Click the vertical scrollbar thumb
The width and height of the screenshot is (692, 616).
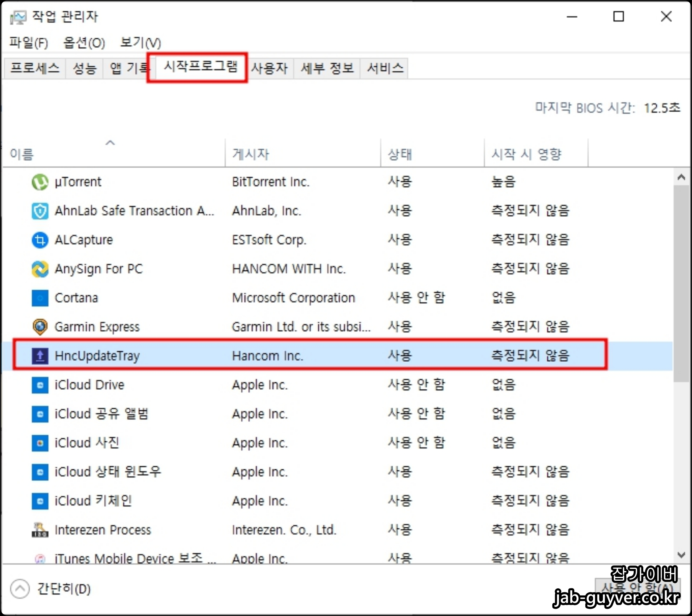coord(681,284)
